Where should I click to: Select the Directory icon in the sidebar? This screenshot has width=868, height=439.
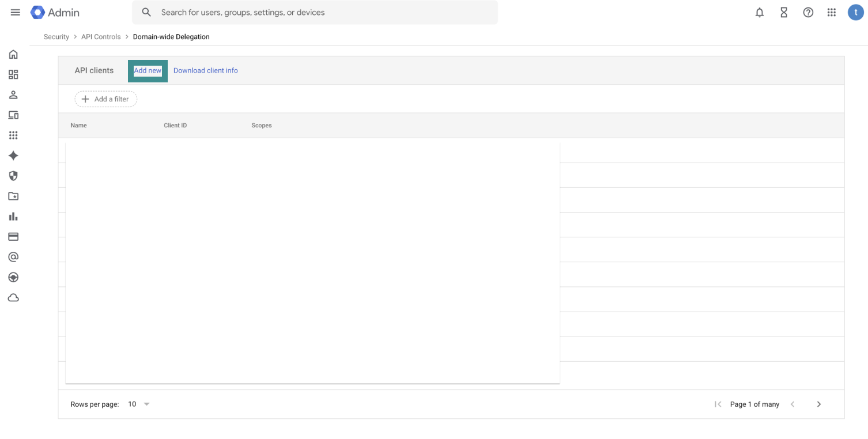pyautogui.click(x=13, y=94)
